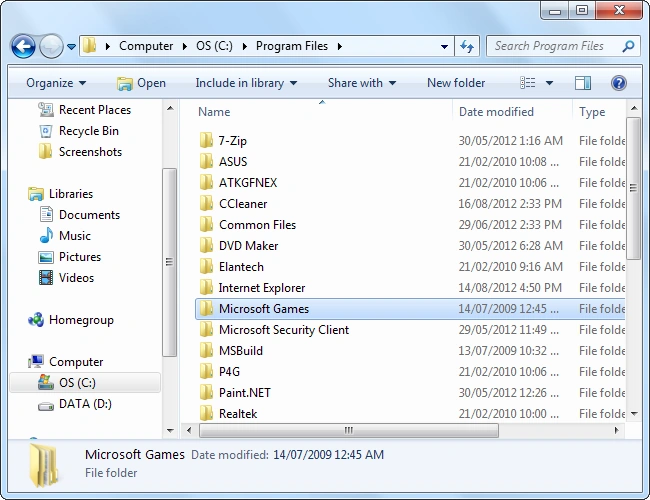Click the 14/08/2012 4:50 PM date cell
This screenshot has width=650, height=500.
point(510,288)
